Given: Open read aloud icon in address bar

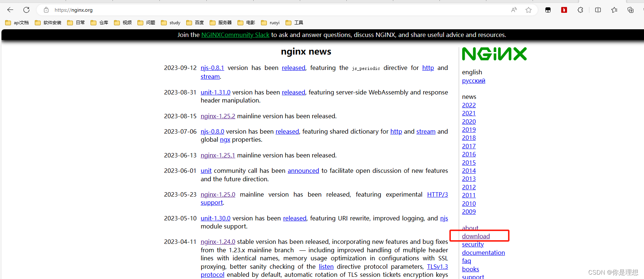Looking at the screenshot, I should tap(514, 10).
